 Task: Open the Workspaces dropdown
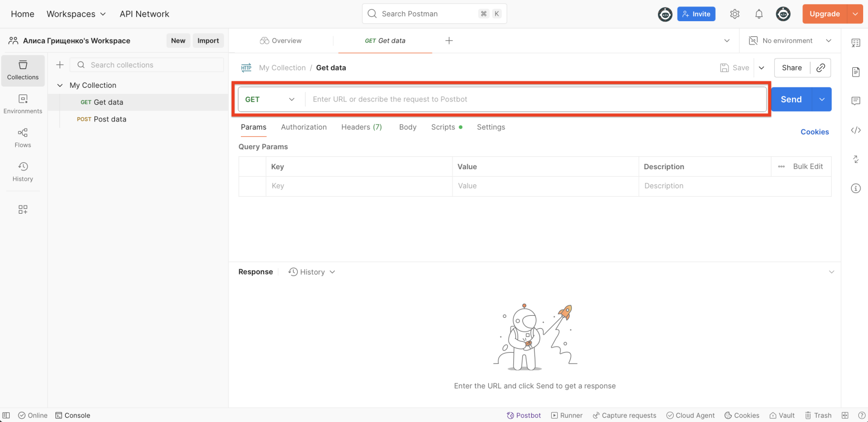(x=76, y=14)
